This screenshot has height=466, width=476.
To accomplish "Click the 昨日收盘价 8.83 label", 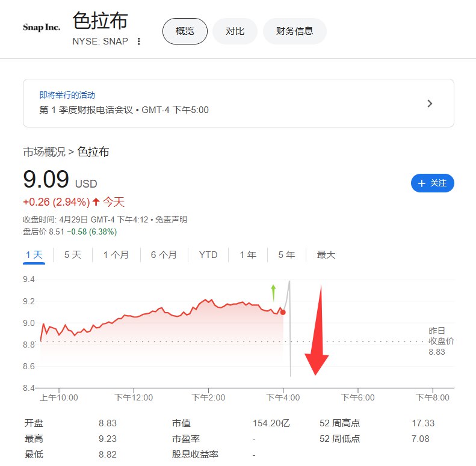I will tap(440, 341).
